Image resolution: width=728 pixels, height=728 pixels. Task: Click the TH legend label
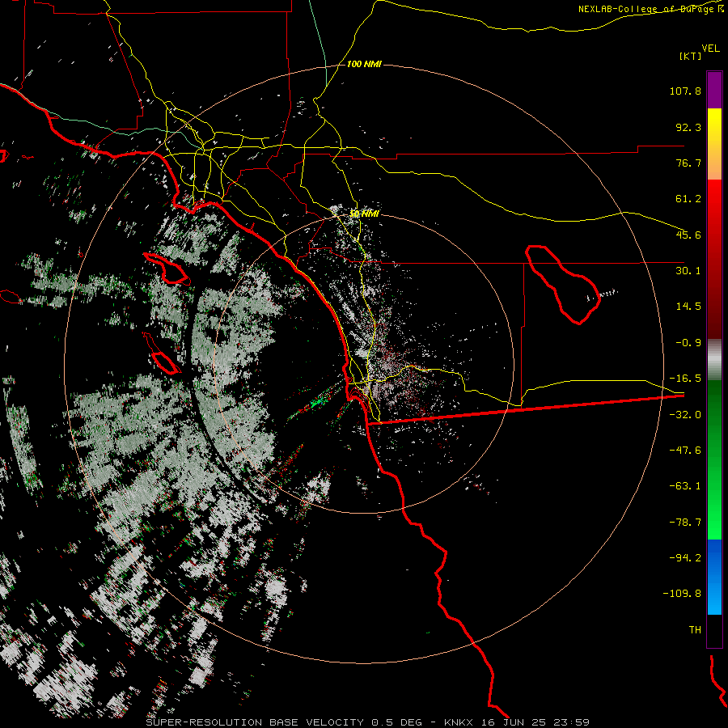pyautogui.click(x=695, y=630)
